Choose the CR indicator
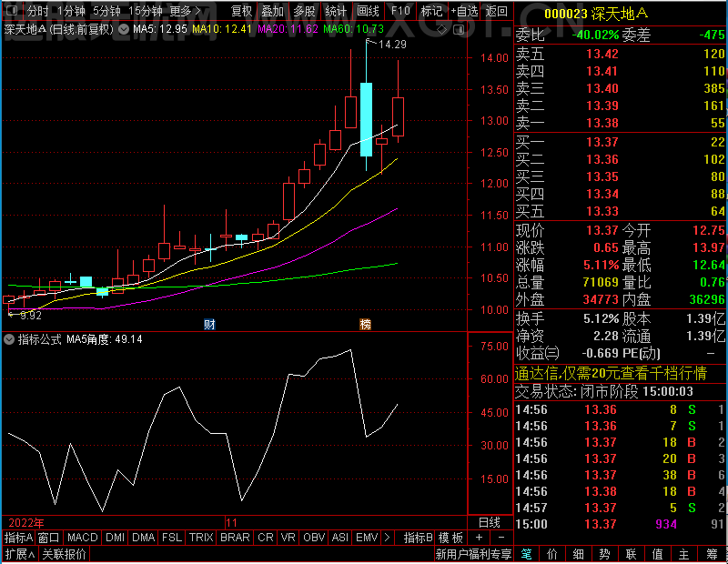The height and width of the screenshot is (564, 728). coord(266,538)
